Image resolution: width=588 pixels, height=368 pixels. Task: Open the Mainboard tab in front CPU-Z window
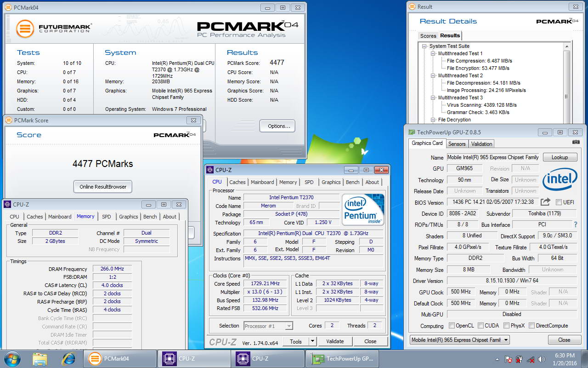tap(262, 182)
